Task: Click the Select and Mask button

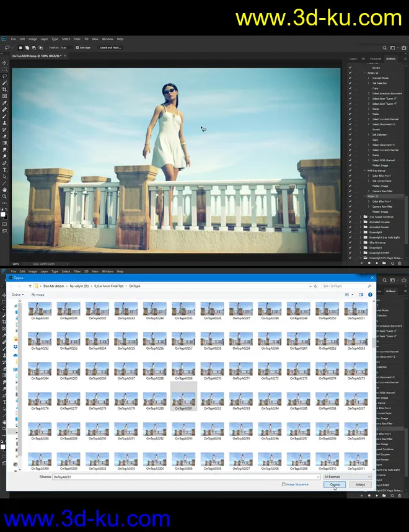Action: [x=111, y=47]
